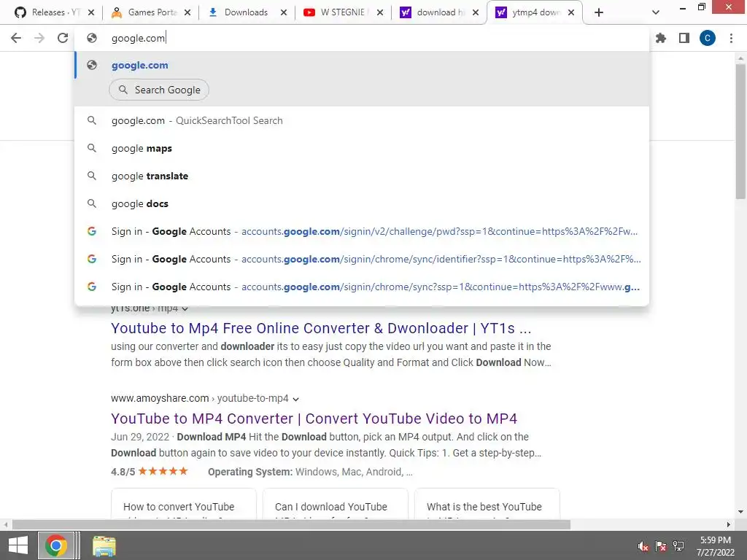Close the Downloads tab

(x=284, y=12)
